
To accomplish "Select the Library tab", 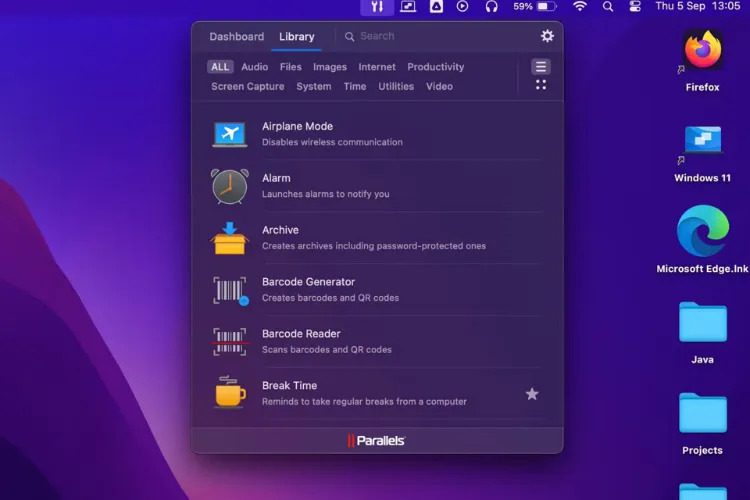I will click(x=297, y=37).
